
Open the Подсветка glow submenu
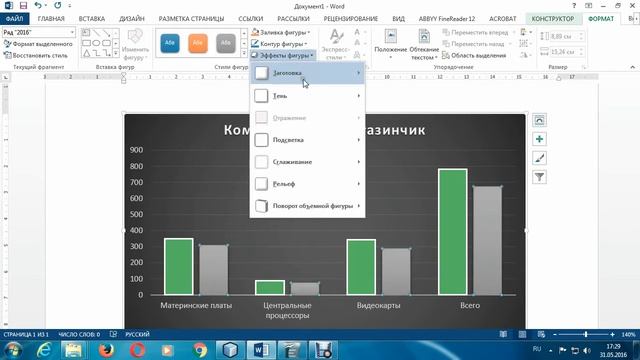[x=307, y=140]
